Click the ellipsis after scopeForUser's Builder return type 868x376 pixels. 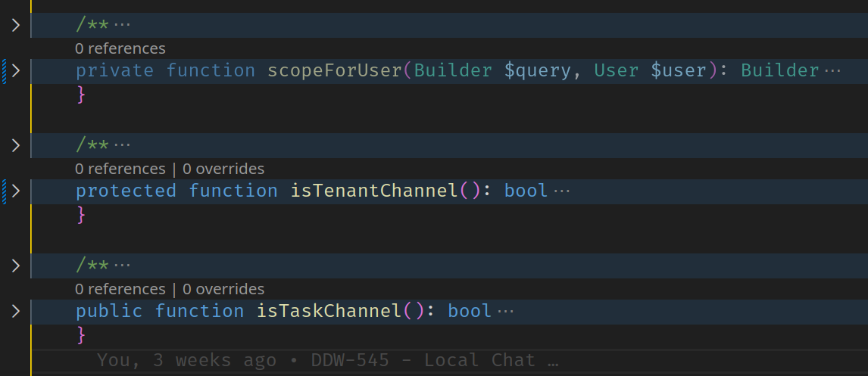(x=832, y=71)
